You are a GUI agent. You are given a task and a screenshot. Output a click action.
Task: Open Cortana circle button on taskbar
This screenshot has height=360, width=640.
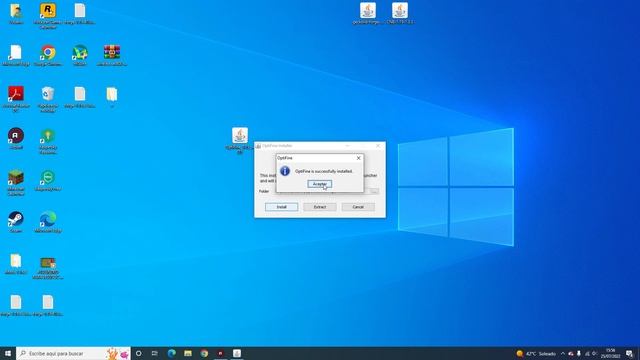(x=139, y=353)
